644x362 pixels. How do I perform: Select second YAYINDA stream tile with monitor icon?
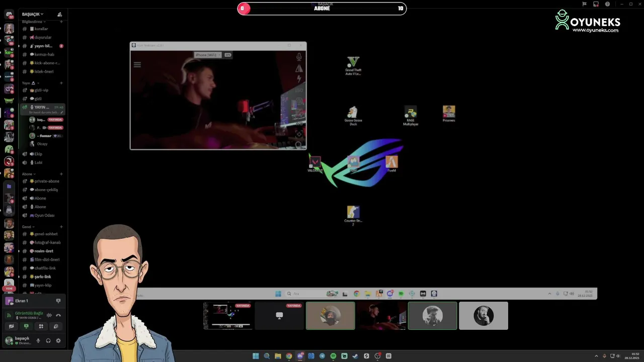(279, 316)
